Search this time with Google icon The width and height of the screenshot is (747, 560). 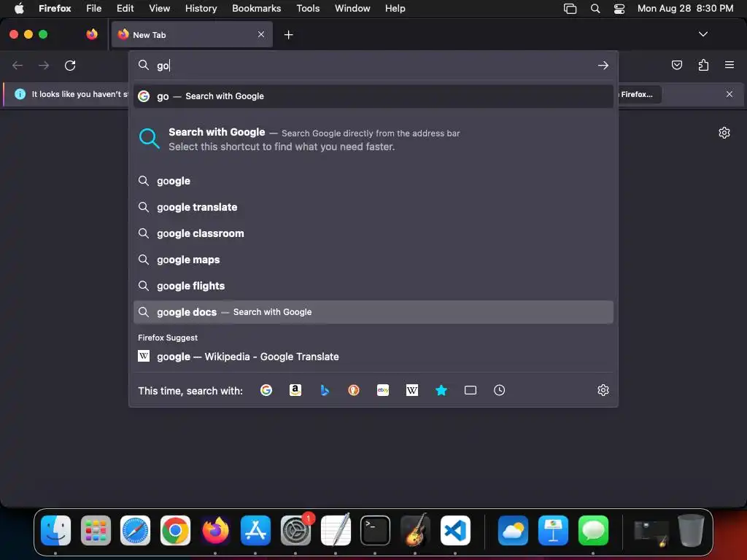[266, 391]
